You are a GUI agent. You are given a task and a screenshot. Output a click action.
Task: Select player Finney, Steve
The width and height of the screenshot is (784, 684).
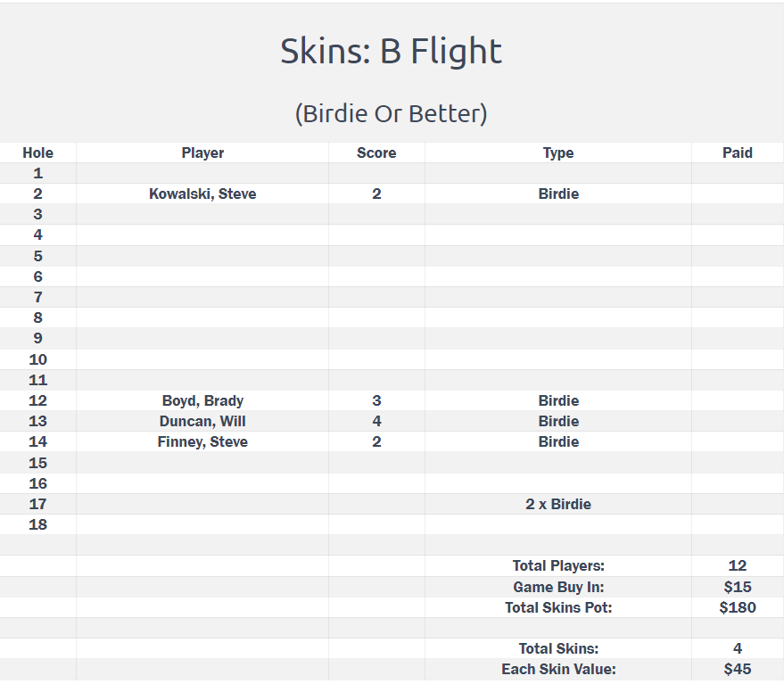(202, 442)
